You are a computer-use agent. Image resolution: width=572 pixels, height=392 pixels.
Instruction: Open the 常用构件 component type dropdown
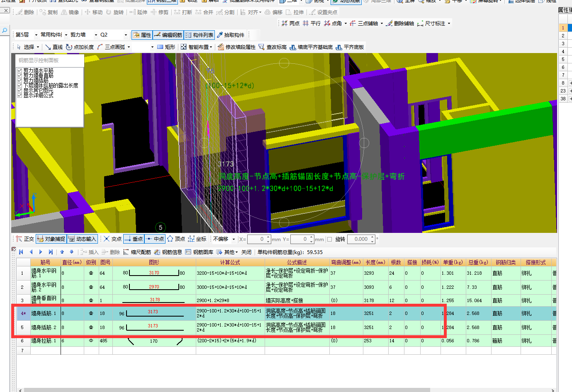point(66,35)
